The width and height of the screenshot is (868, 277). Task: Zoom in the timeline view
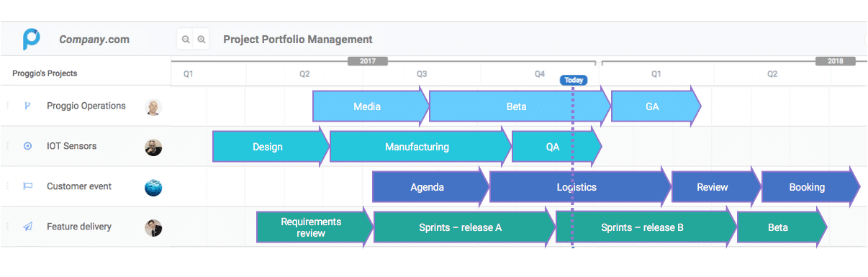click(202, 40)
